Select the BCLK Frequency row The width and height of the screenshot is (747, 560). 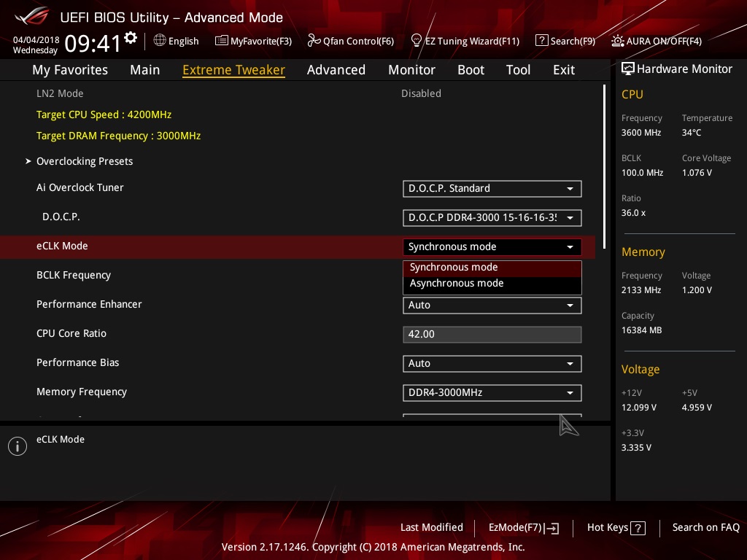tap(298, 275)
